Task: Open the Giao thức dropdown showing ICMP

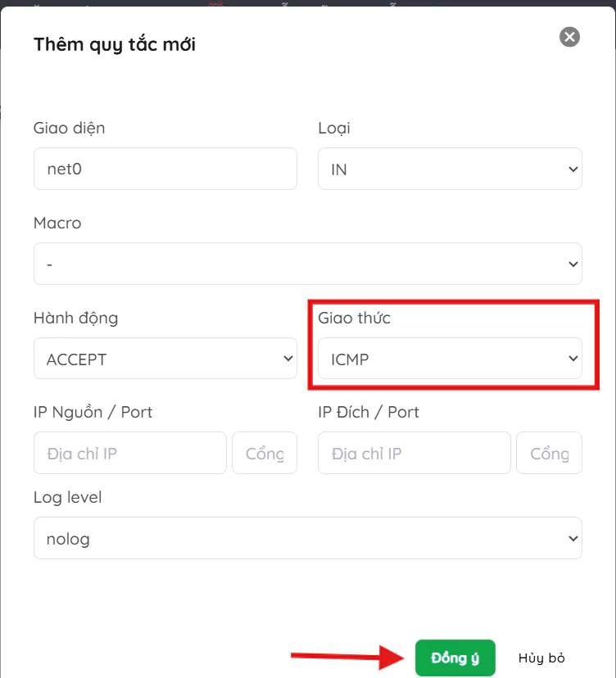Action: (x=450, y=359)
